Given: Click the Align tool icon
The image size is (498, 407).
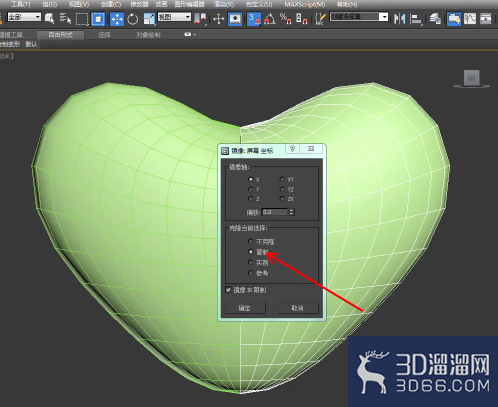Looking at the screenshot, I should (416, 19).
